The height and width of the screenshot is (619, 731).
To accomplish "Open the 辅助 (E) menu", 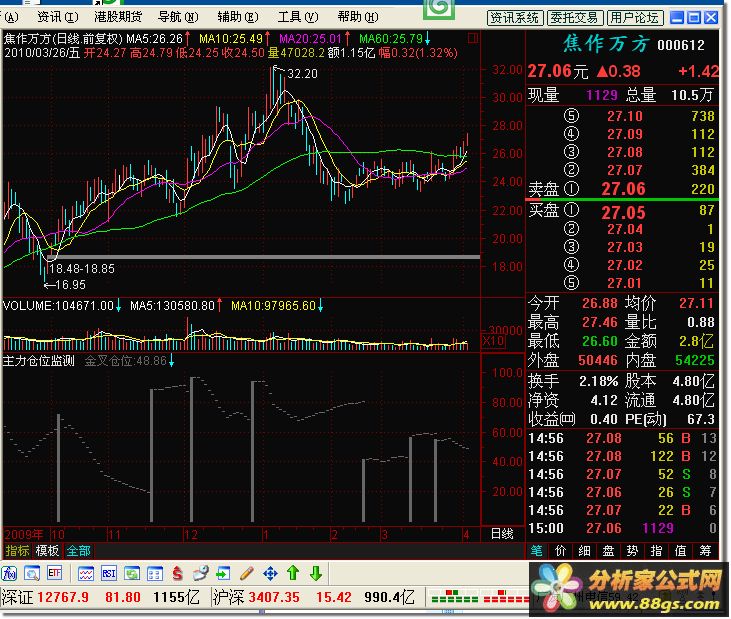I will click(x=238, y=17).
